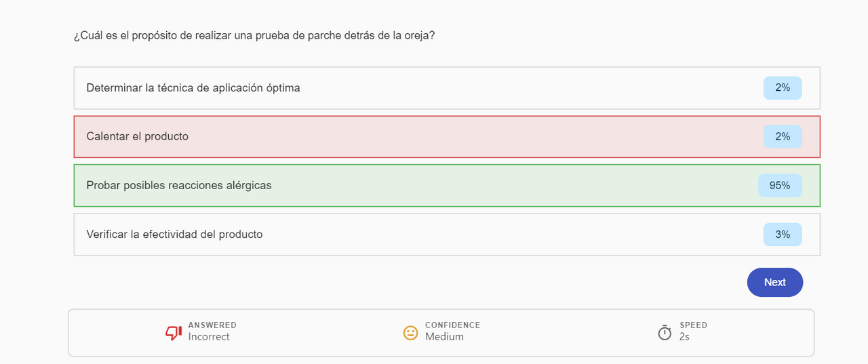Click the "Incorrect" answer status text
Image resolution: width=868 pixels, height=364 pixels.
click(209, 337)
